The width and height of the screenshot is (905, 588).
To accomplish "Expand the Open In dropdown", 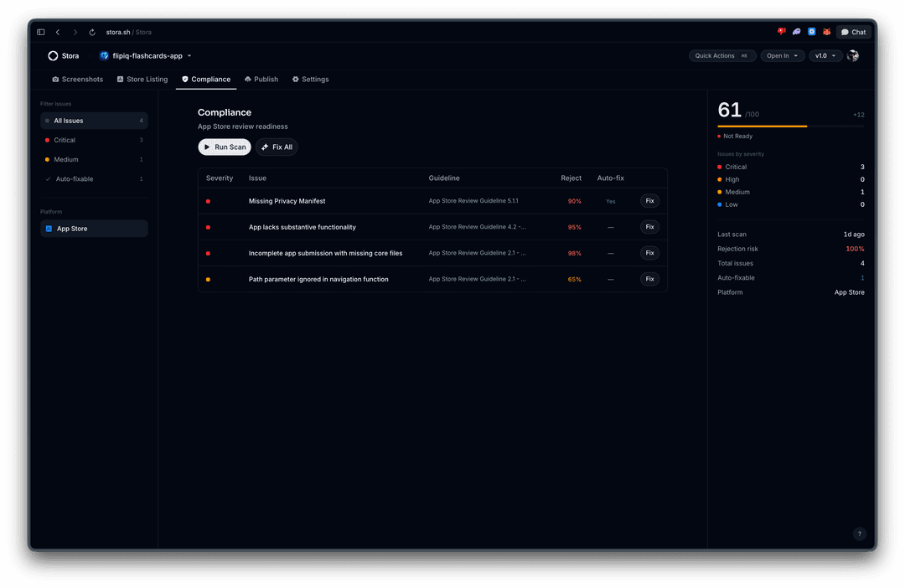I will [782, 56].
